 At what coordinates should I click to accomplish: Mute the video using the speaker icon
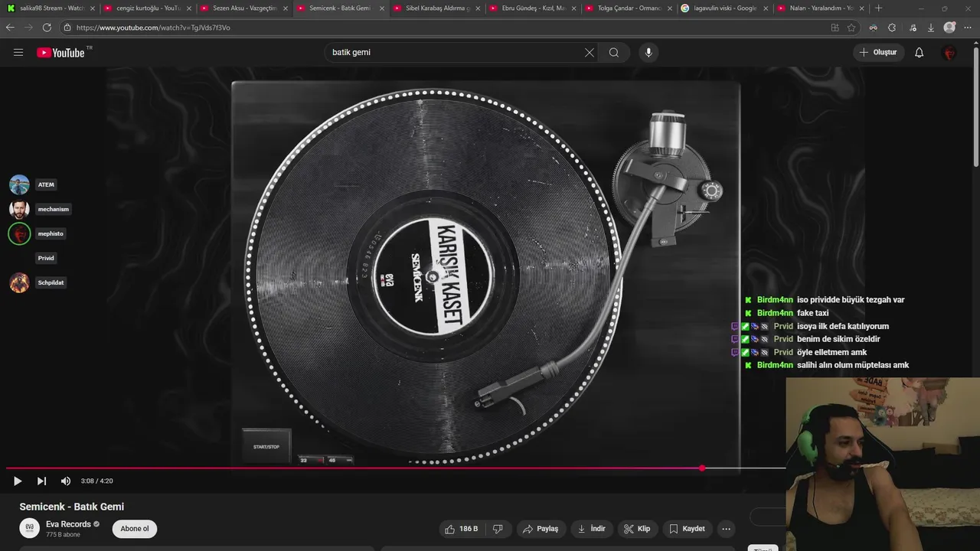(x=66, y=481)
